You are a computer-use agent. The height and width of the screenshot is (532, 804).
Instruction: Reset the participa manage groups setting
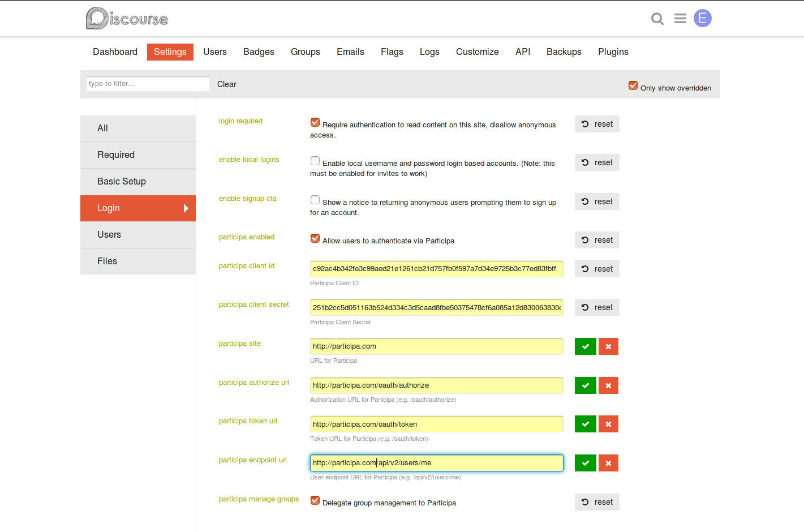tap(597, 502)
